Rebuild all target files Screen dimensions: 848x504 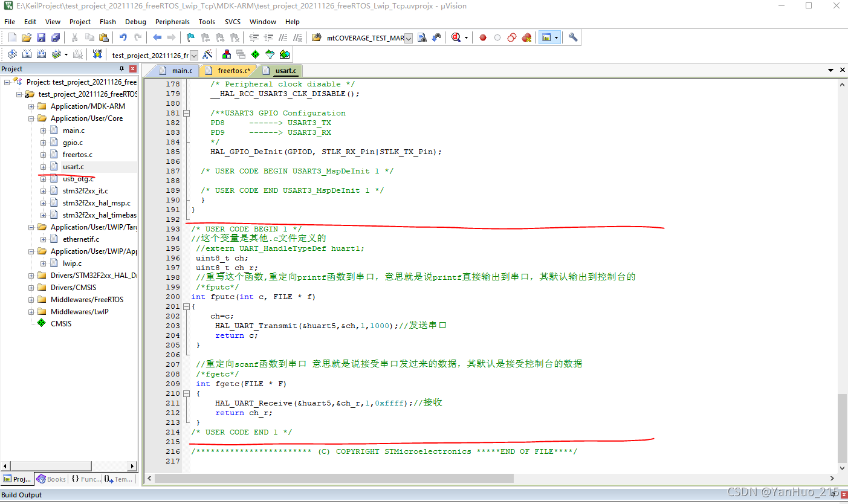tap(41, 54)
